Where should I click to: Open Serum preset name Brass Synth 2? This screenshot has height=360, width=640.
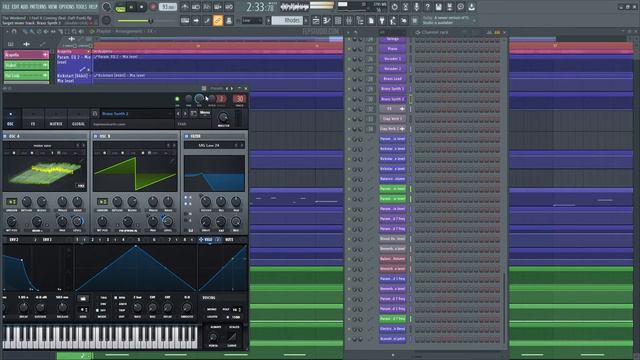point(136,113)
